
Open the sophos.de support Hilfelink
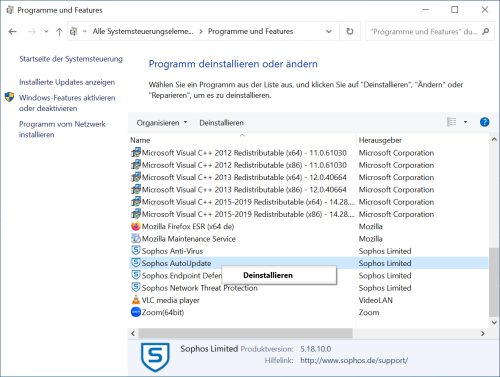click(x=354, y=360)
